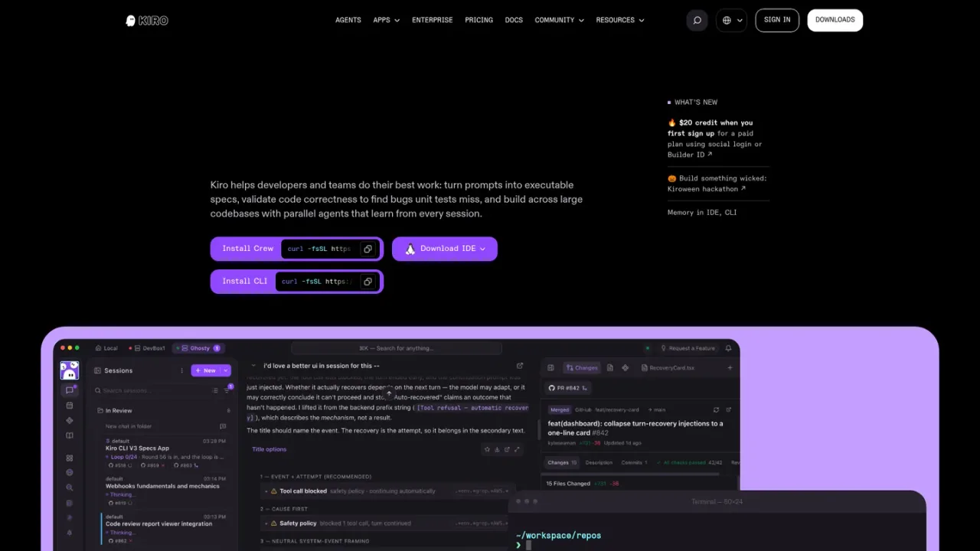Viewport: 980px width, 551px height.
Task: Expand the APPS menu
Action: pos(386,21)
